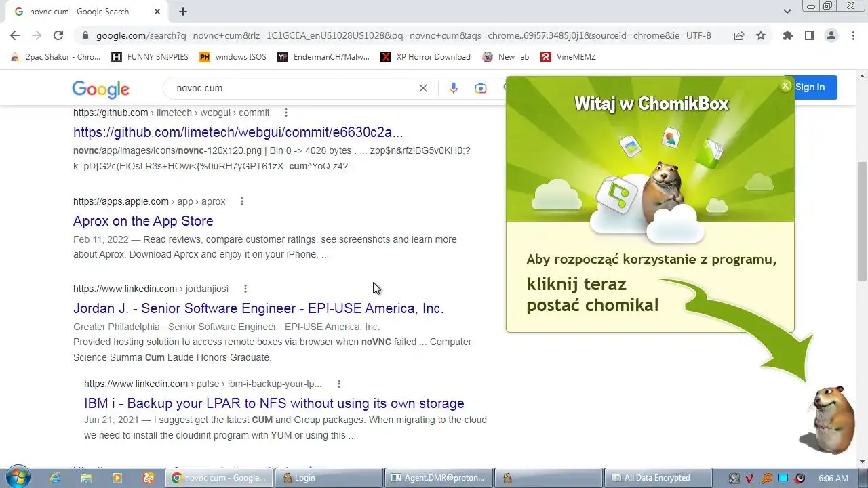Expand the tab search dropdown arrow

pos(787,12)
